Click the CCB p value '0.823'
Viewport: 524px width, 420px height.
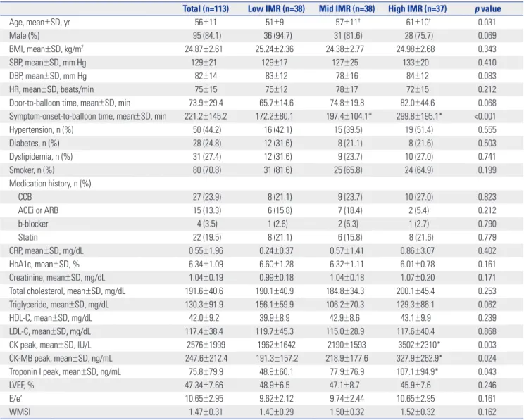coord(487,197)
